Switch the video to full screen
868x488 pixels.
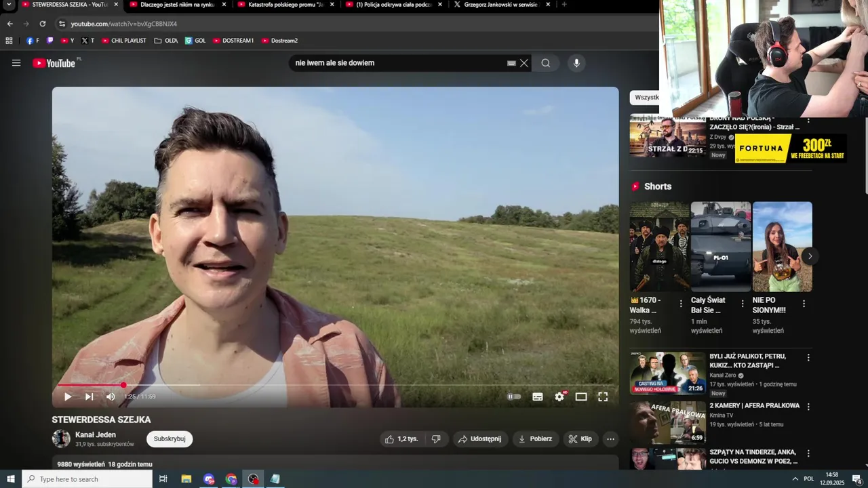603,396
